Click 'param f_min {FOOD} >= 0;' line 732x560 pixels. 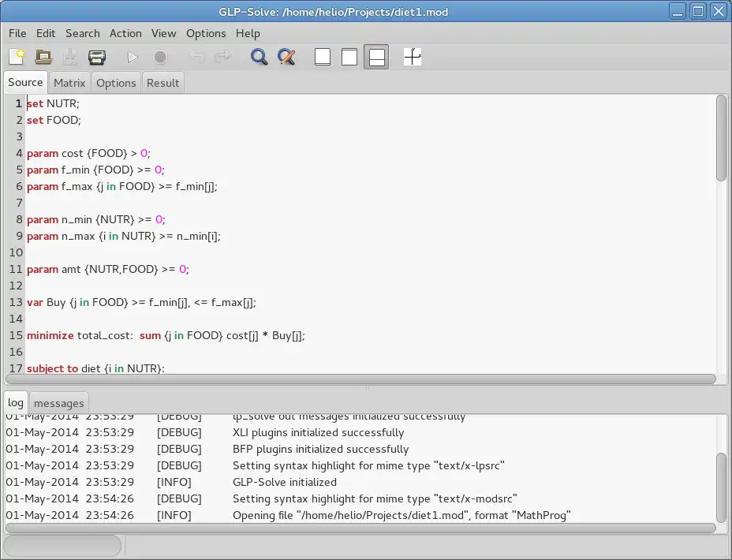95,170
